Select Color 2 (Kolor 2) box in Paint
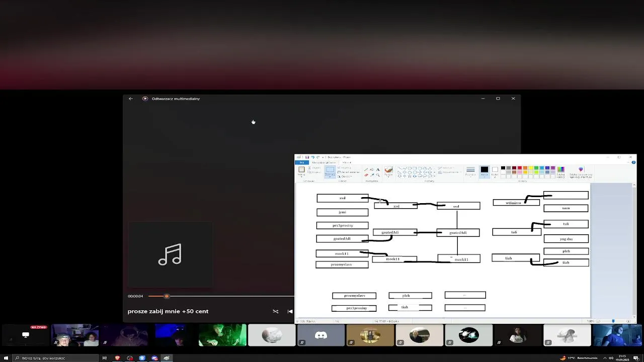Viewport: 644px width, 362px height. (495, 172)
